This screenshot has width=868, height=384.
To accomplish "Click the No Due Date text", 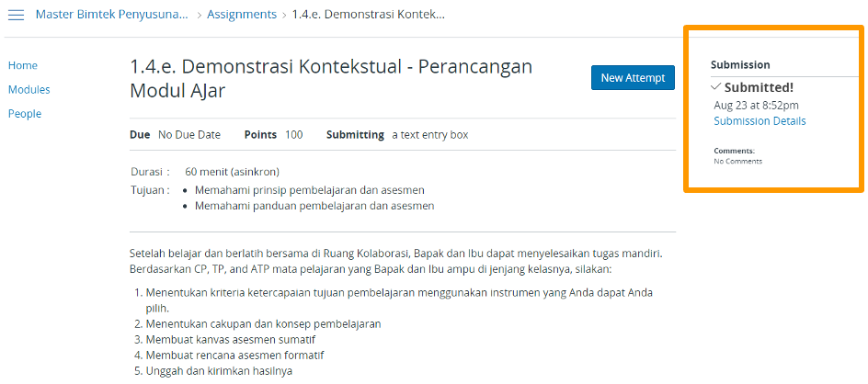I will coord(189,135).
